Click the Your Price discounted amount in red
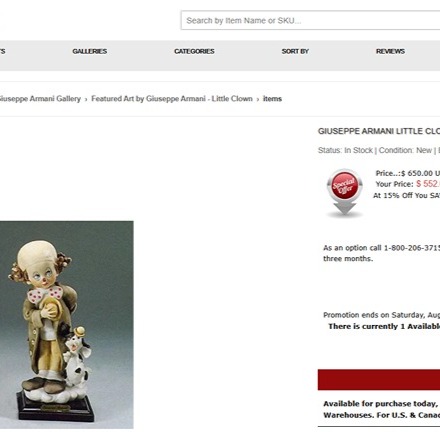 click(428, 184)
